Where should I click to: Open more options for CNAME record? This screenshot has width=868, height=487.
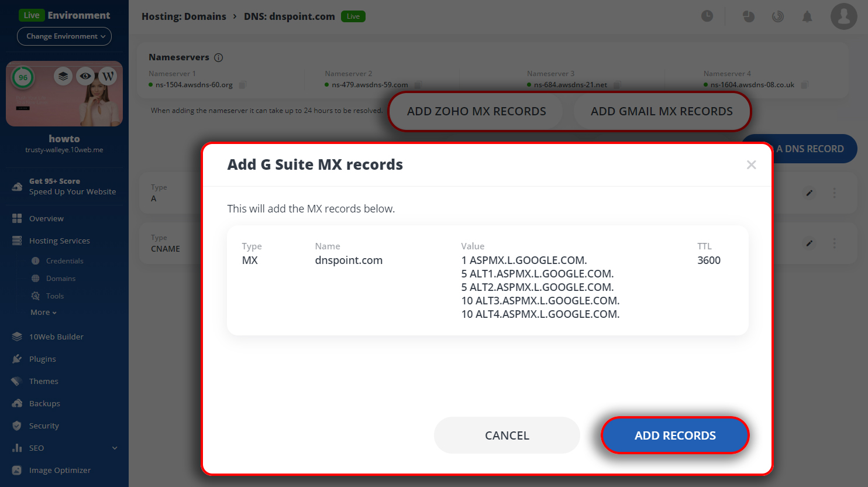[835, 243]
